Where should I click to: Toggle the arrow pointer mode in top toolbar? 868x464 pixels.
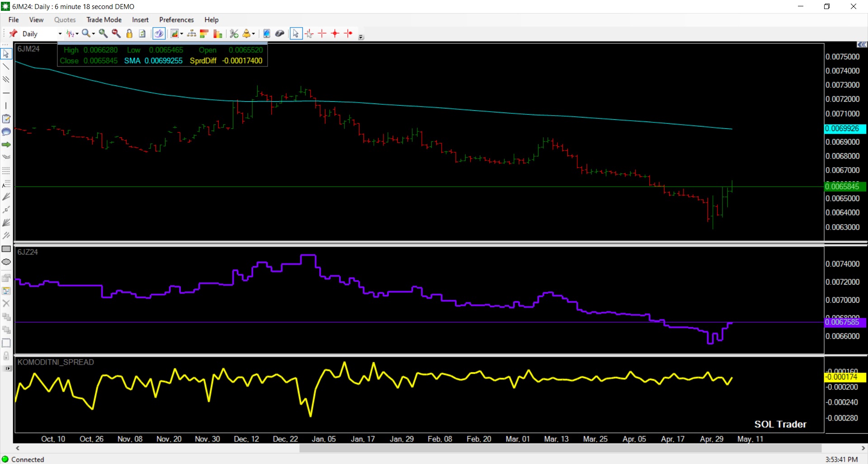pyautogui.click(x=295, y=33)
